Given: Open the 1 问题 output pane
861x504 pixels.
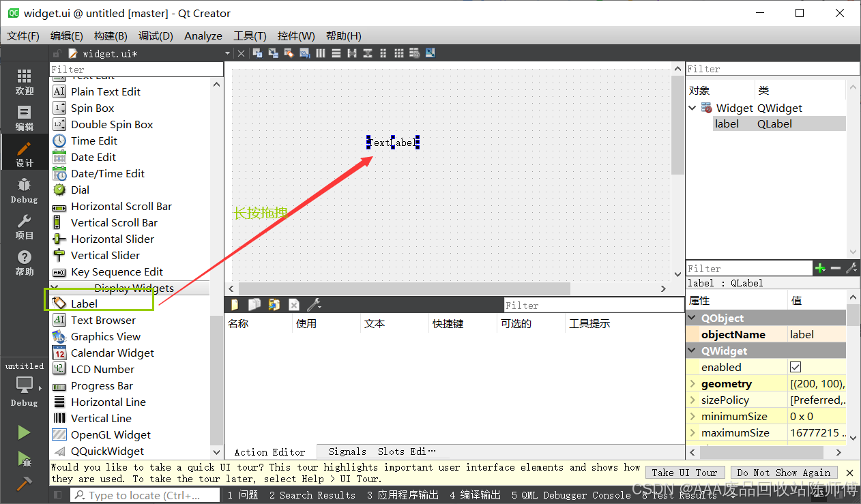Looking at the screenshot, I should (243, 495).
